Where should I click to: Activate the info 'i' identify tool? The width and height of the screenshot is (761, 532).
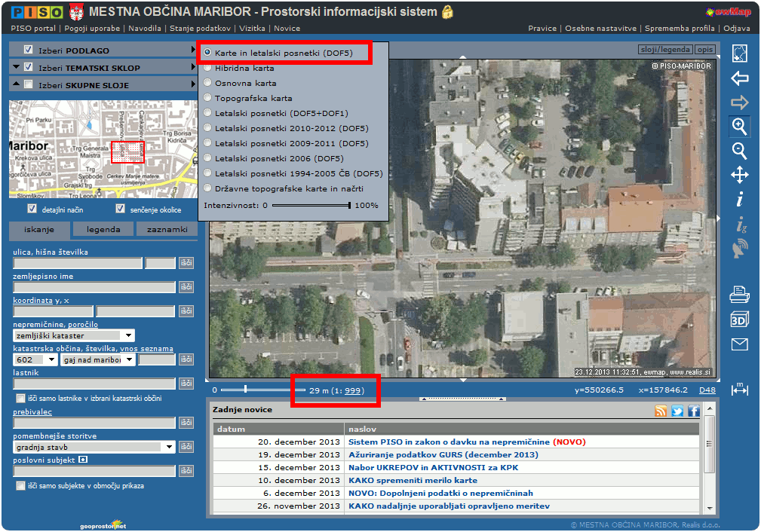coord(739,200)
